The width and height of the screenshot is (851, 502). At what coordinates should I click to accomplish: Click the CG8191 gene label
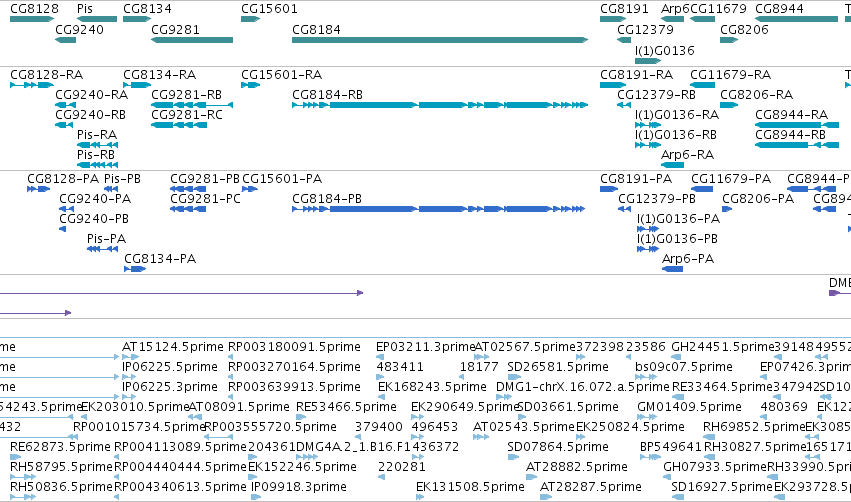tap(624, 9)
